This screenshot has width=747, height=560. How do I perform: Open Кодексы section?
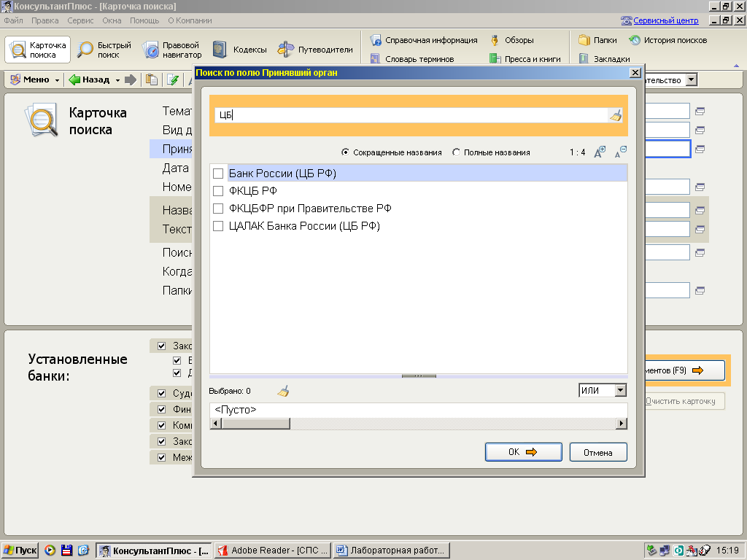point(240,50)
